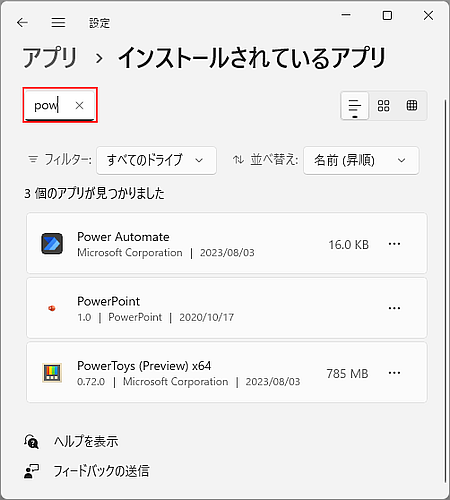Select the Power Automate app name

(123, 237)
